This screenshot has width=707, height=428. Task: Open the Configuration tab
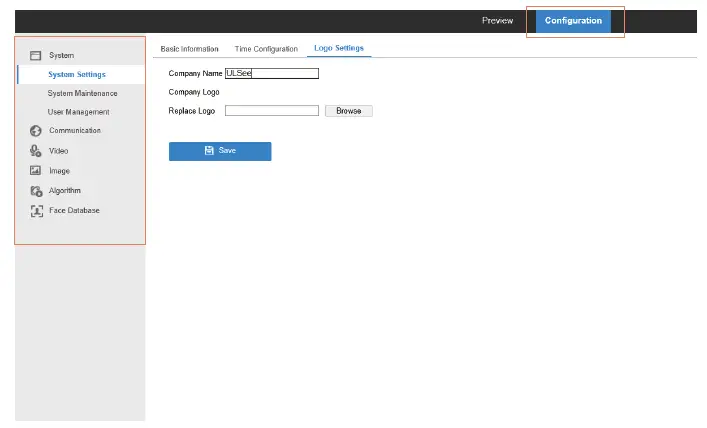(573, 21)
